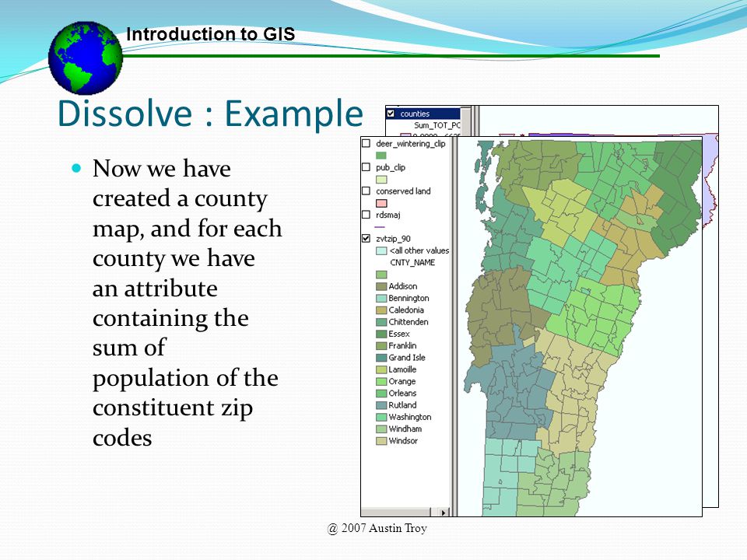The height and width of the screenshot is (560, 747).
Task: Select the conserved land layer name
Action: tap(403, 191)
